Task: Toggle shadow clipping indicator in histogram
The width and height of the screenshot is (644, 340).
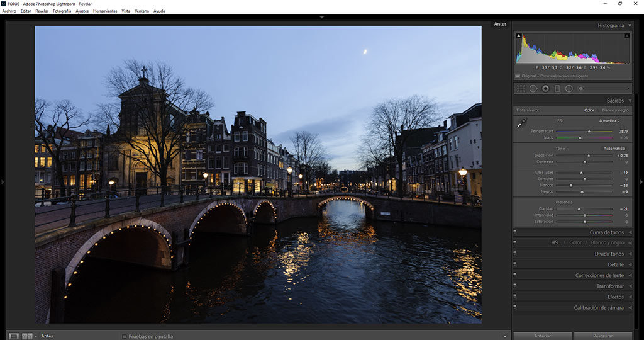Action: pos(519,36)
